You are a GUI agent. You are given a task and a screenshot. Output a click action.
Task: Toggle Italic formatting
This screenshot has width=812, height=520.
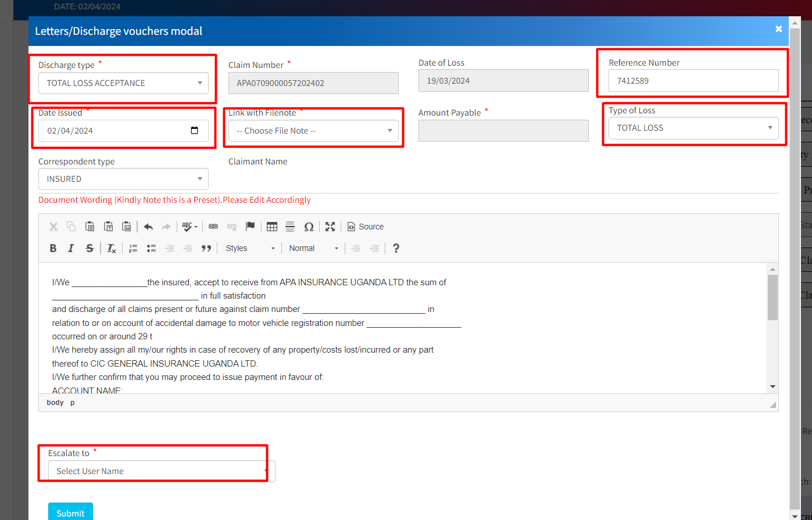(71, 248)
